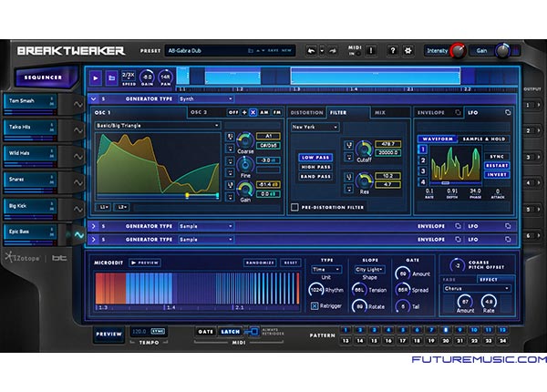Select MIDI Latch mode
This screenshot has width=547, height=392.
231,332
